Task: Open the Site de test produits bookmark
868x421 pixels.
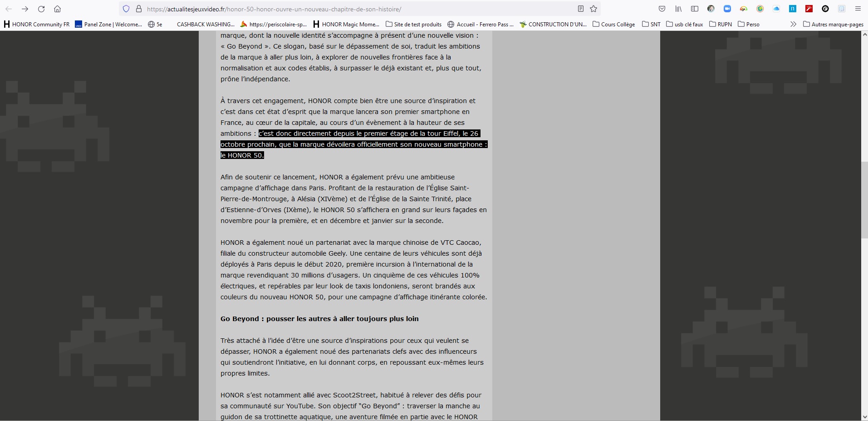Action: (413, 25)
